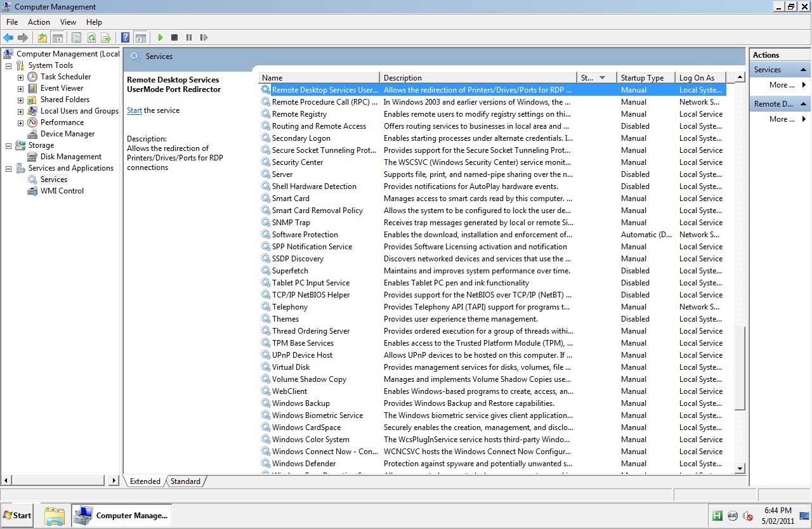Open the Windows Start button

coord(17,515)
